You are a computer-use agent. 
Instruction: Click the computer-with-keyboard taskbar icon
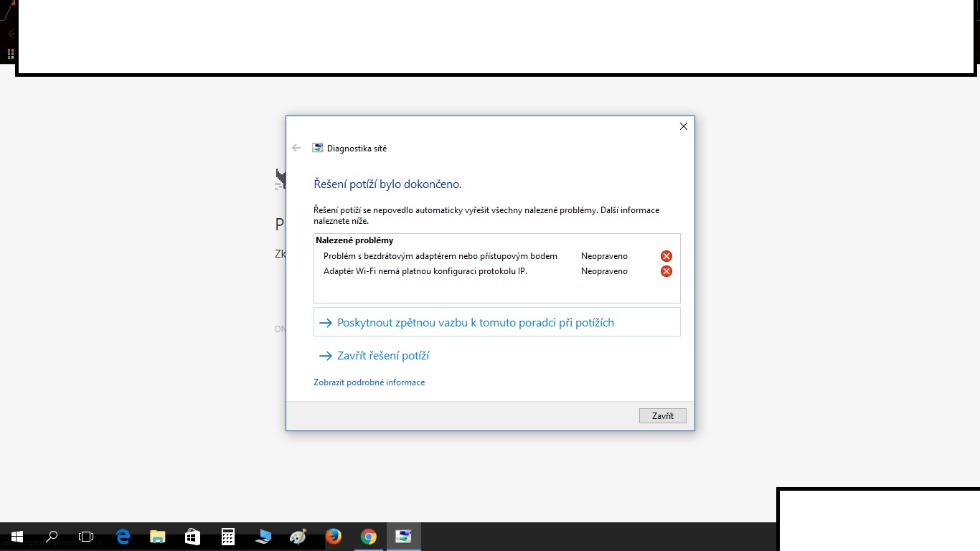click(x=263, y=537)
